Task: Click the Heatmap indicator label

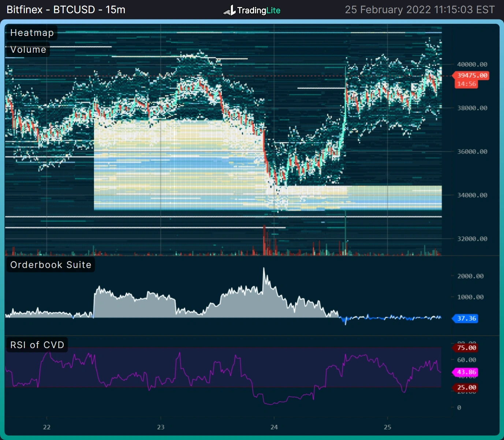Action: 32,33
